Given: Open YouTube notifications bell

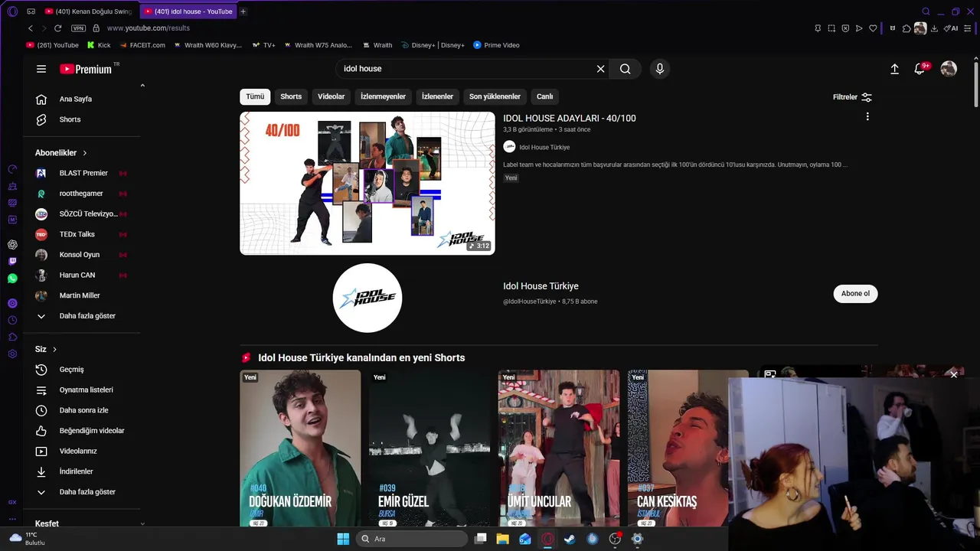Looking at the screenshot, I should click(x=920, y=69).
